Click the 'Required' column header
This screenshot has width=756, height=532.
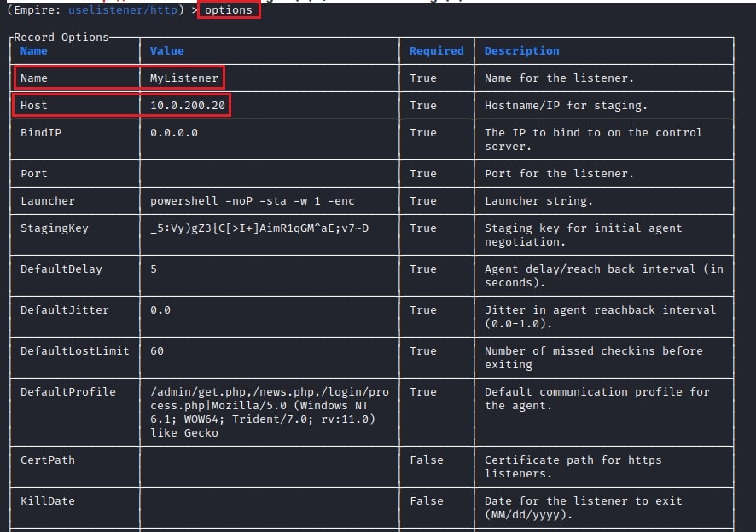(x=436, y=50)
